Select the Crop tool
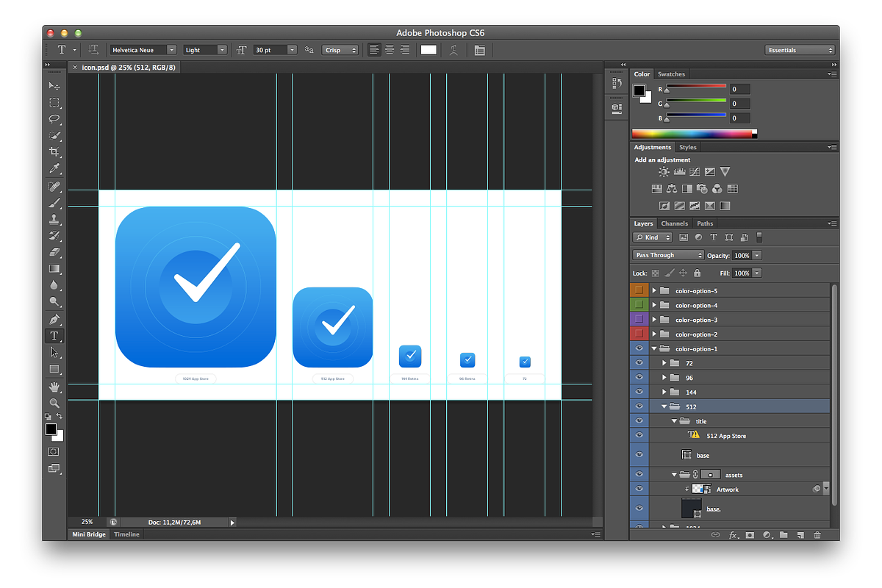 point(54,152)
